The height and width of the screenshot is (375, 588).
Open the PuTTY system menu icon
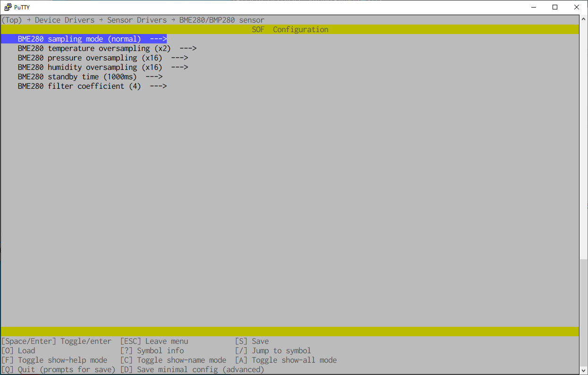point(8,7)
